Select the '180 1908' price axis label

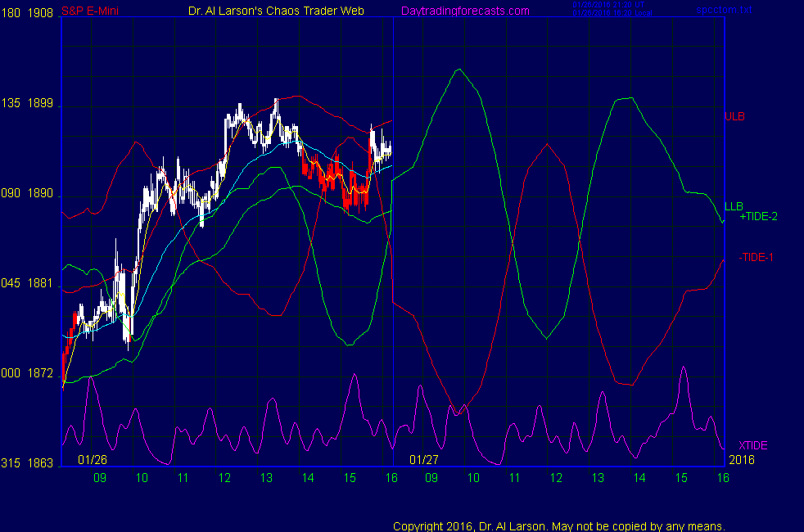click(x=27, y=13)
